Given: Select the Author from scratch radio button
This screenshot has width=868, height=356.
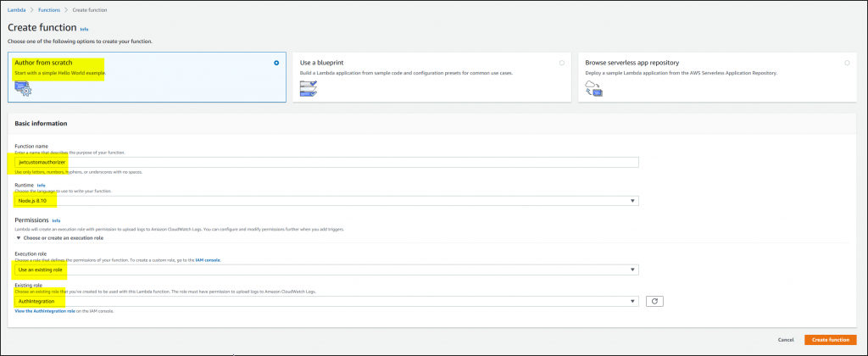Looking at the screenshot, I should pyautogui.click(x=276, y=63).
